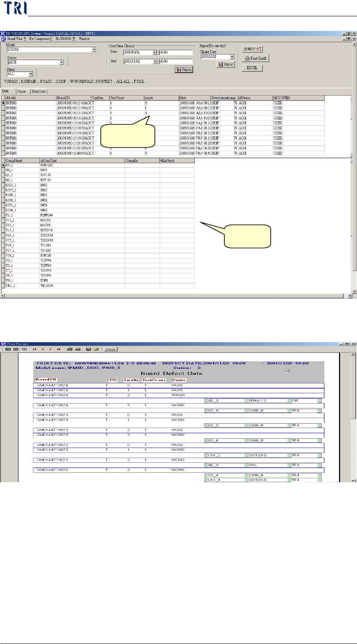The width and height of the screenshot is (357, 644).
Task: Click the End time input field
Action: [175, 61]
